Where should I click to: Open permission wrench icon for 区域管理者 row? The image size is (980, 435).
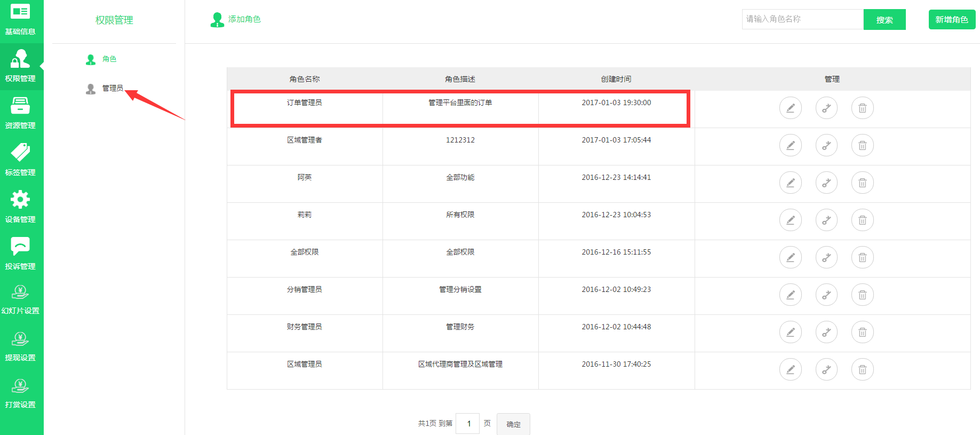point(826,146)
